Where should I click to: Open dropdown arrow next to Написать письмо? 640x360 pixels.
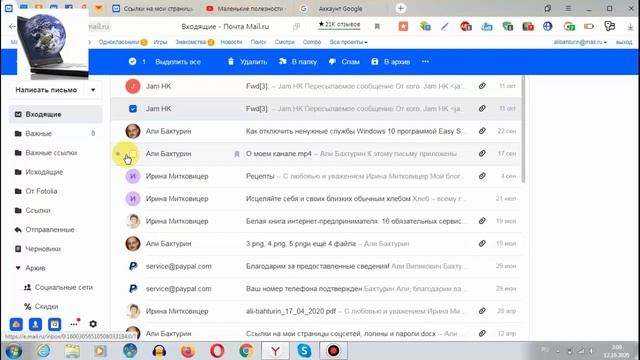(x=93, y=90)
